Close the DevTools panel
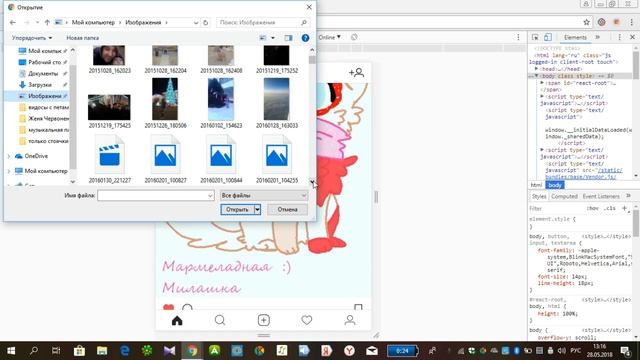This screenshot has width=640, height=360. click(x=633, y=37)
